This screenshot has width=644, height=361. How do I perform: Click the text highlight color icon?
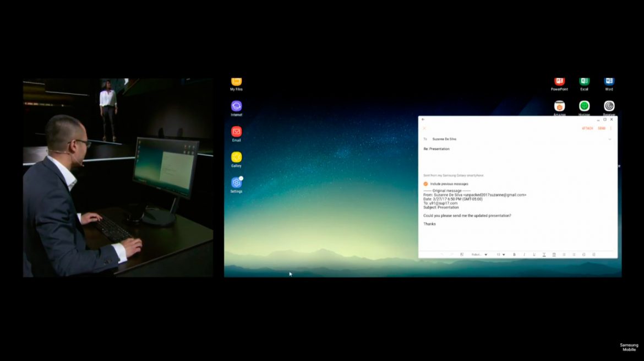pyautogui.click(x=554, y=255)
